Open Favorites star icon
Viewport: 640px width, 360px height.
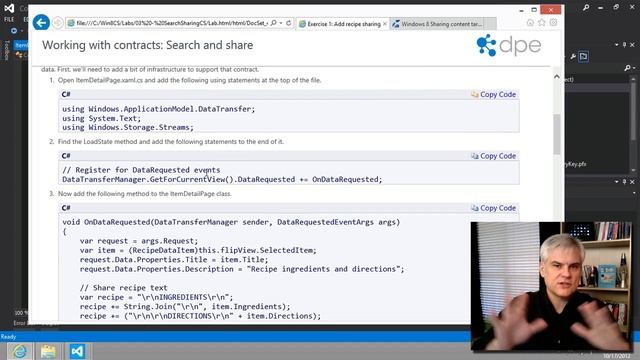coord(542,23)
